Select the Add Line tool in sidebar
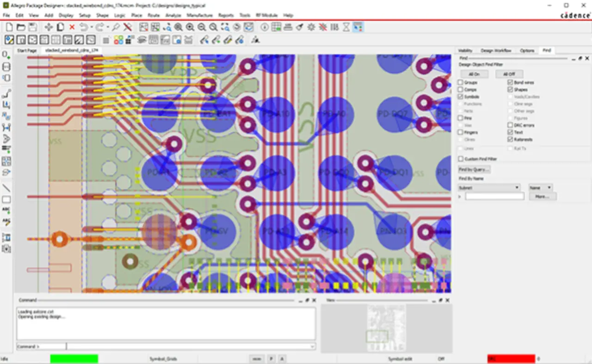 6,188
